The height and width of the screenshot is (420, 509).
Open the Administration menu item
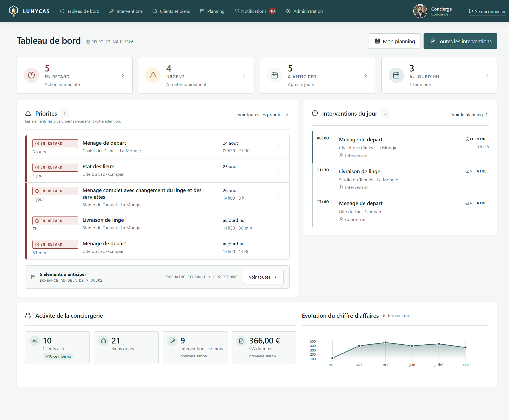[305, 11]
